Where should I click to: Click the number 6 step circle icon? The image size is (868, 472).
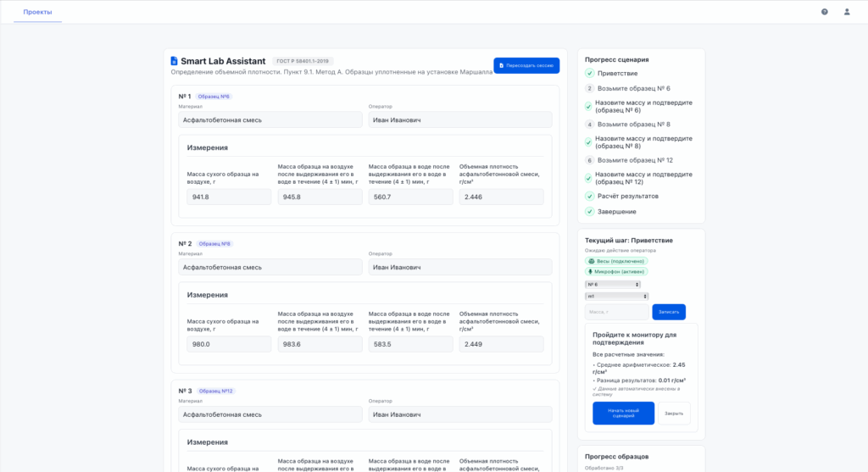[589, 160]
